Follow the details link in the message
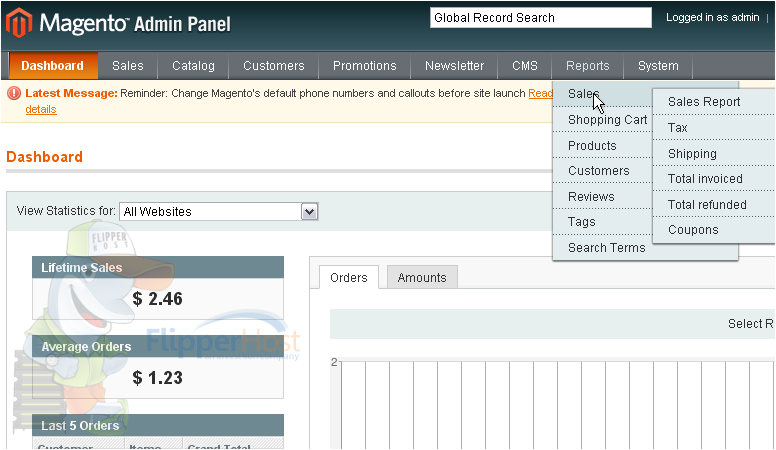776x450 pixels. [x=41, y=109]
